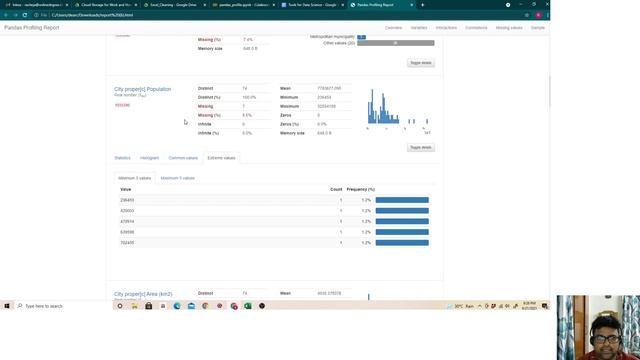
Task: Click the Memory size label beside the histogram
Action: (x=292, y=133)
